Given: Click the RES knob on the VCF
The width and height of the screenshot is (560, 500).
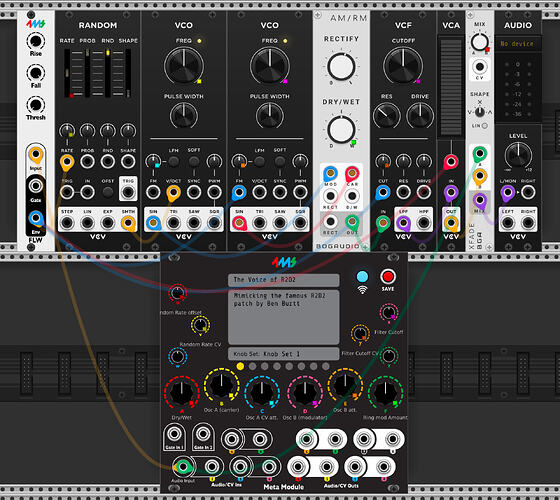Looking at the screenshot, I should [x=386, y=116].
